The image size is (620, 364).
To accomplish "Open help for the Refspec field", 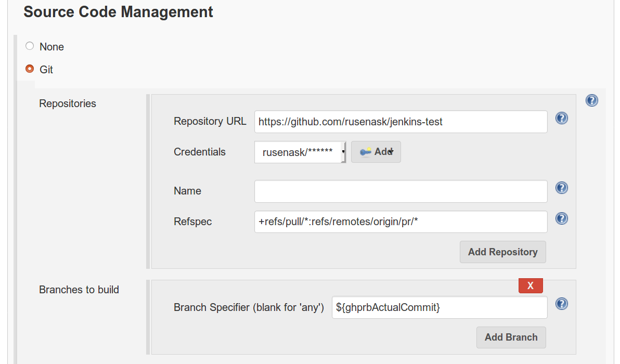I will click(561, 218).
